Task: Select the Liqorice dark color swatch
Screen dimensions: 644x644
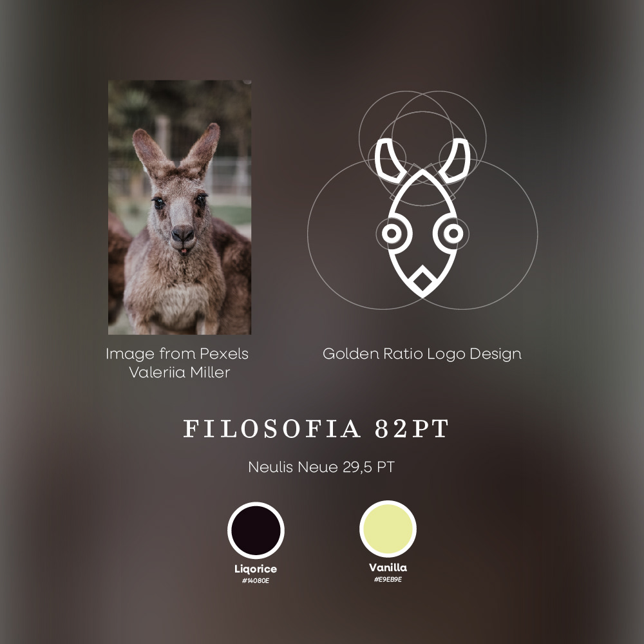Action: [256, 530]
